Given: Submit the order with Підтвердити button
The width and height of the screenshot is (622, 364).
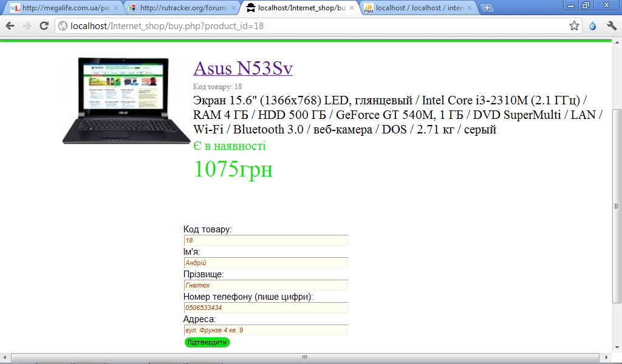Looking at the screenshot, I should click(207, 342).
